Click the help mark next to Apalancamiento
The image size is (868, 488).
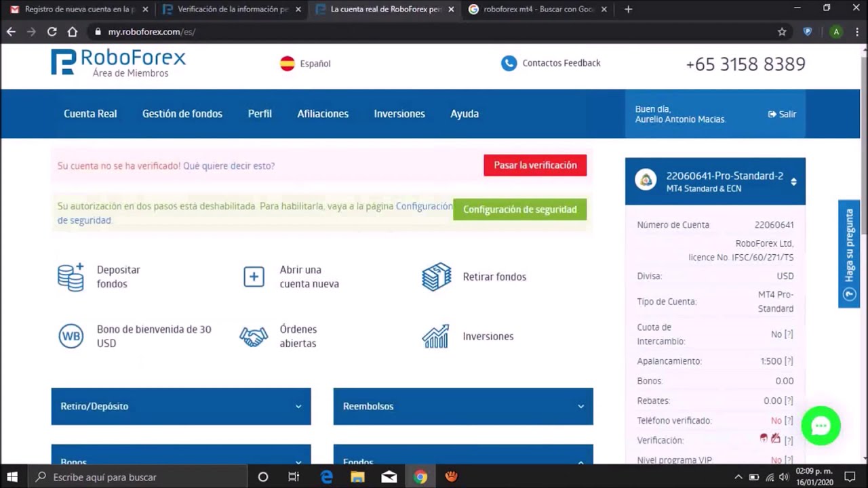[789, 361]
